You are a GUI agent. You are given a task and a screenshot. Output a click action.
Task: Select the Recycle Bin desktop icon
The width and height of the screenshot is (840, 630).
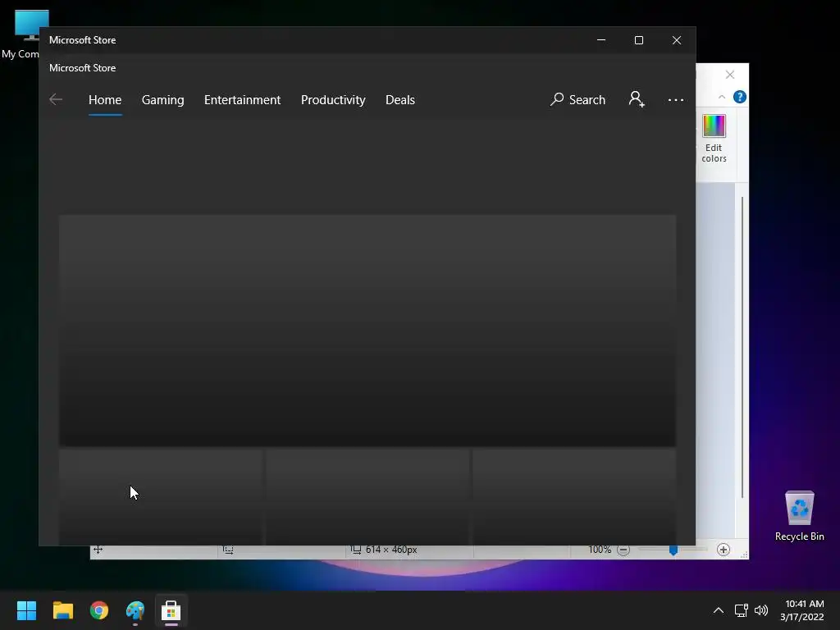[799, 516]
